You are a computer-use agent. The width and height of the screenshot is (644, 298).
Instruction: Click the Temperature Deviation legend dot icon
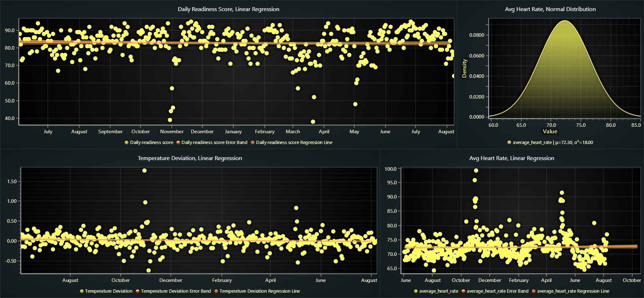pos(82,291)
